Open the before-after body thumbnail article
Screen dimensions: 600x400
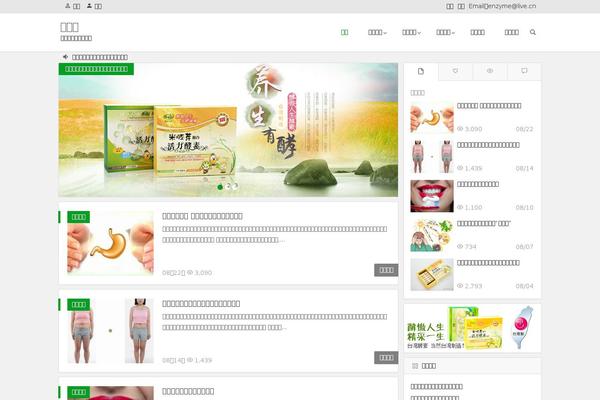click(110, 331)
